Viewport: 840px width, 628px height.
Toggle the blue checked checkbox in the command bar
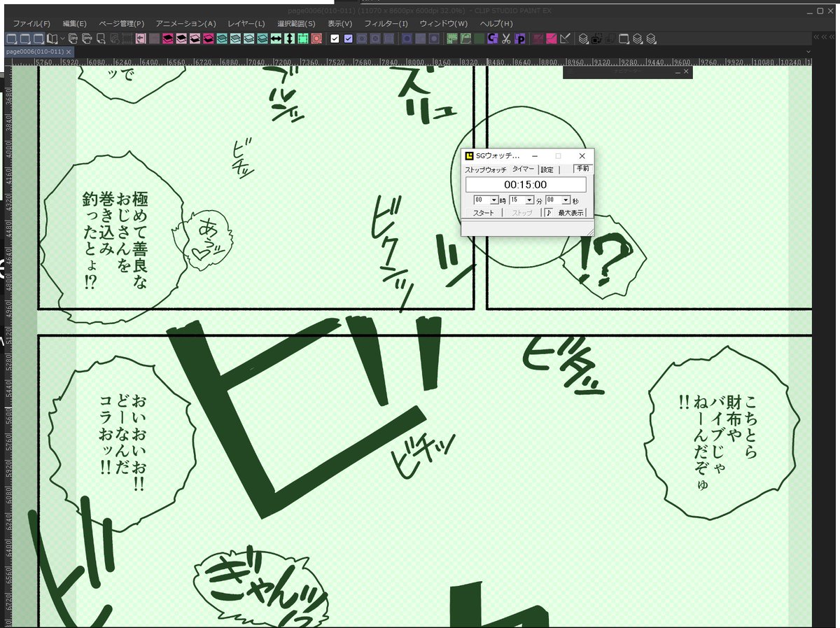[x=348, y=40]
